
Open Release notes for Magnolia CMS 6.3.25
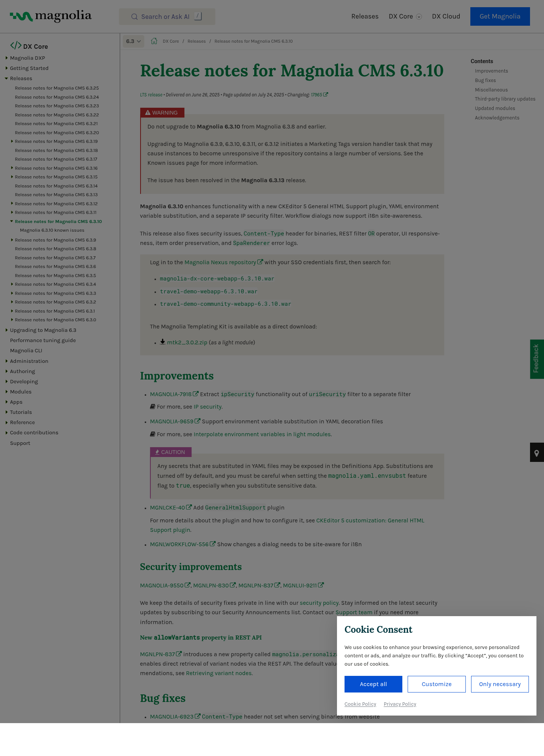(57, 88)
